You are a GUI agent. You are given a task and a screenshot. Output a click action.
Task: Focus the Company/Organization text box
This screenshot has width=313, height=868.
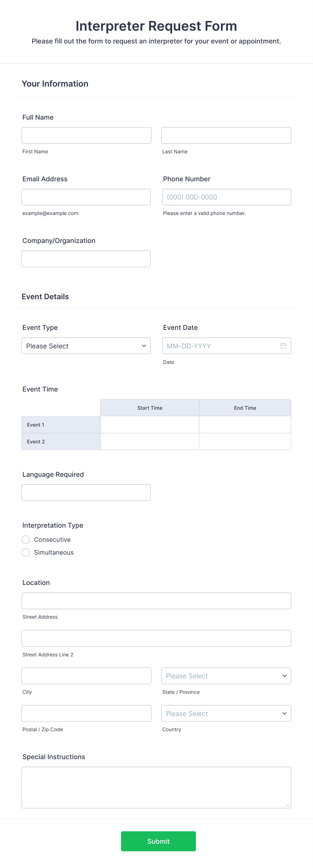[x=86, y=259]
